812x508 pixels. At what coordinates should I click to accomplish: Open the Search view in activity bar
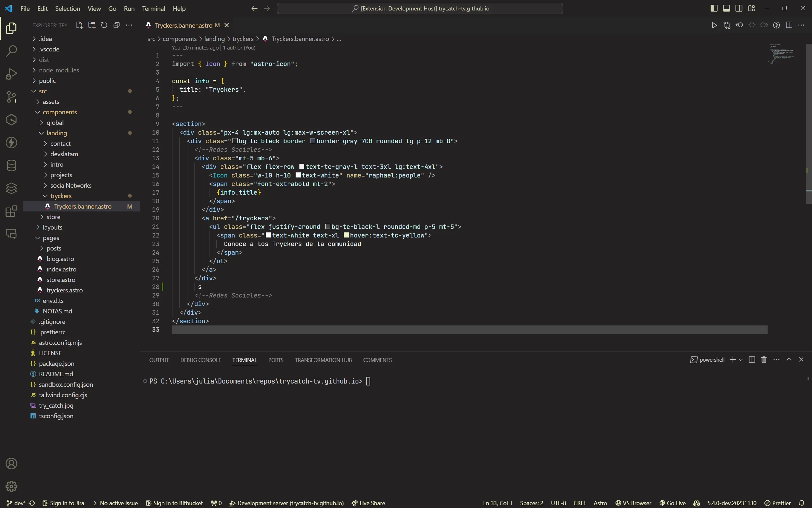coord(11,51)
